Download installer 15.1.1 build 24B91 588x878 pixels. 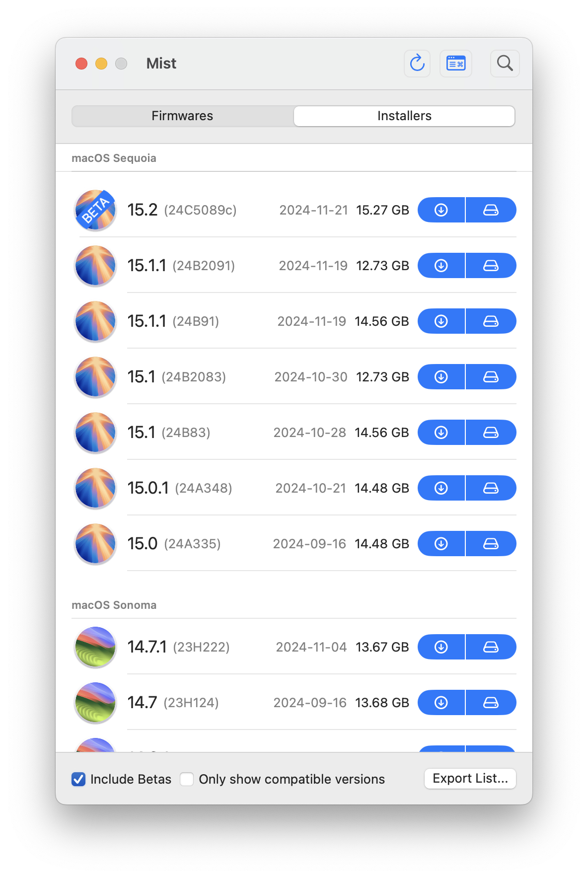[x=441, y=321]
